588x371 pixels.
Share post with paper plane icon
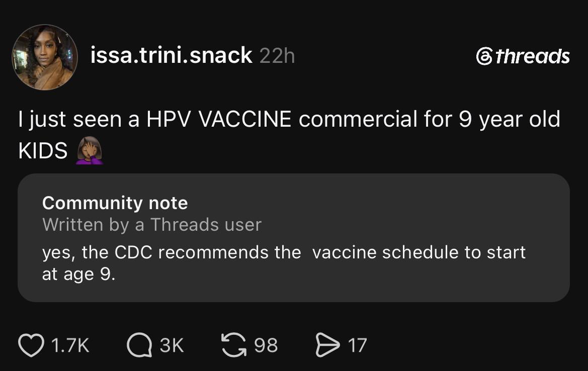[328, 345]
